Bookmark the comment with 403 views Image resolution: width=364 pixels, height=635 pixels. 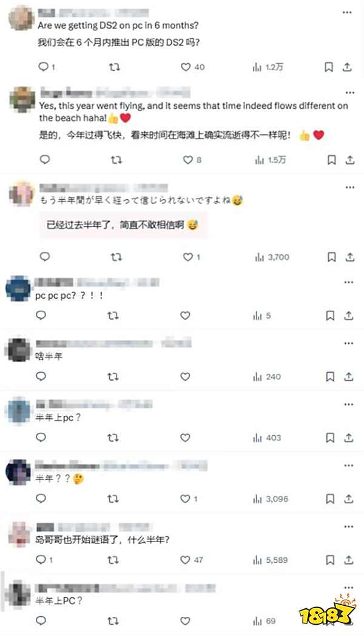330,438
